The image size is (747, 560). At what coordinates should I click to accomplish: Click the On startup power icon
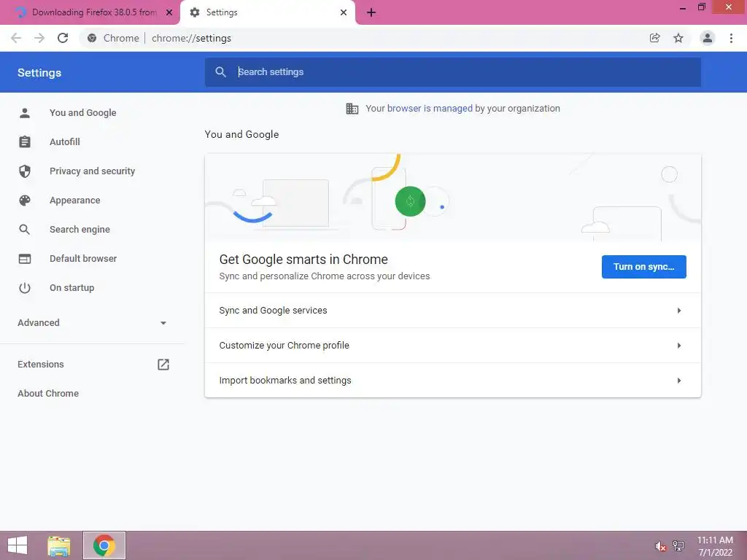pos(25,287)
